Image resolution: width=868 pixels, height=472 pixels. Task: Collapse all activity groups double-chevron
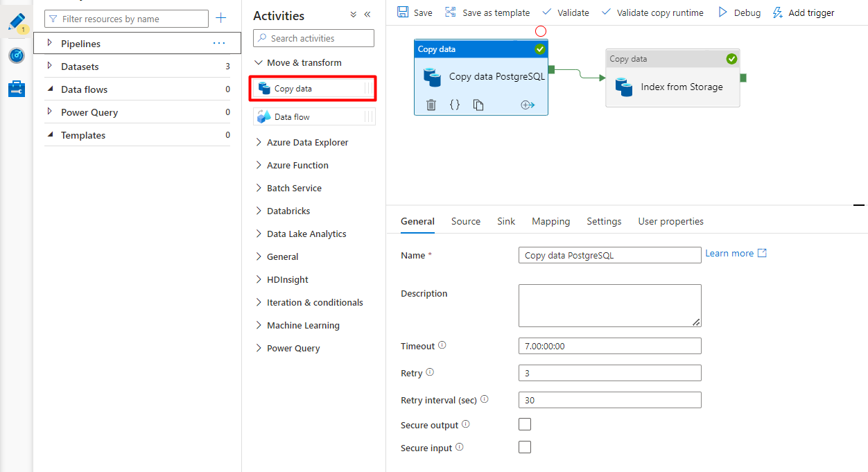[x=354, y=15]
